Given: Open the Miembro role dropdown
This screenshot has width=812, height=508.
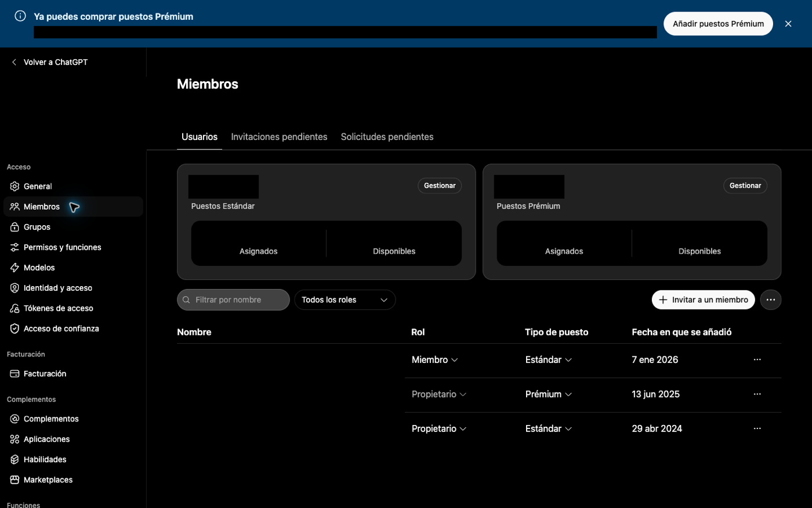Looking at the screenshot, I should [x=435, y=360].
